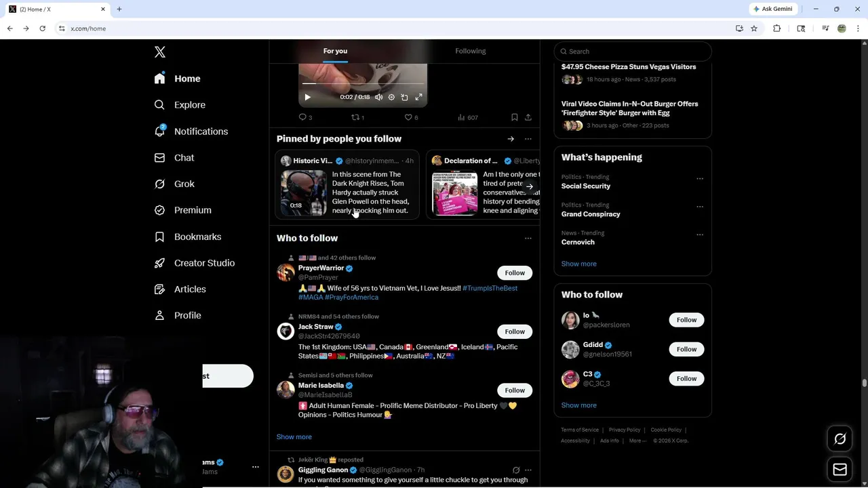Image resolution: width=868 pixels, height=488 pixels.
Task: Open video settings gear
Action: click(391, 97)
